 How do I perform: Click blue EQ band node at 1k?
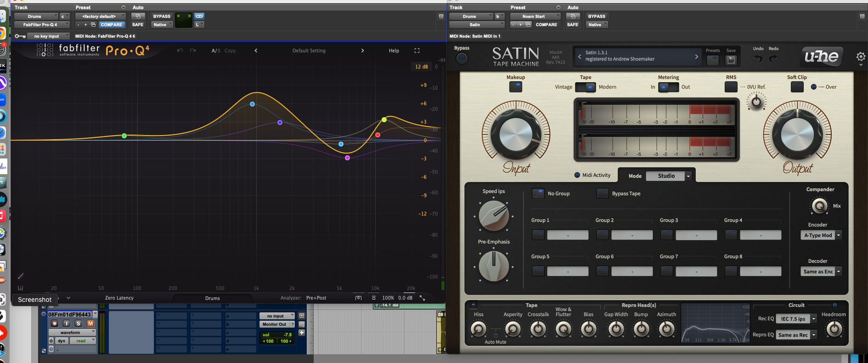pos(252,104)
